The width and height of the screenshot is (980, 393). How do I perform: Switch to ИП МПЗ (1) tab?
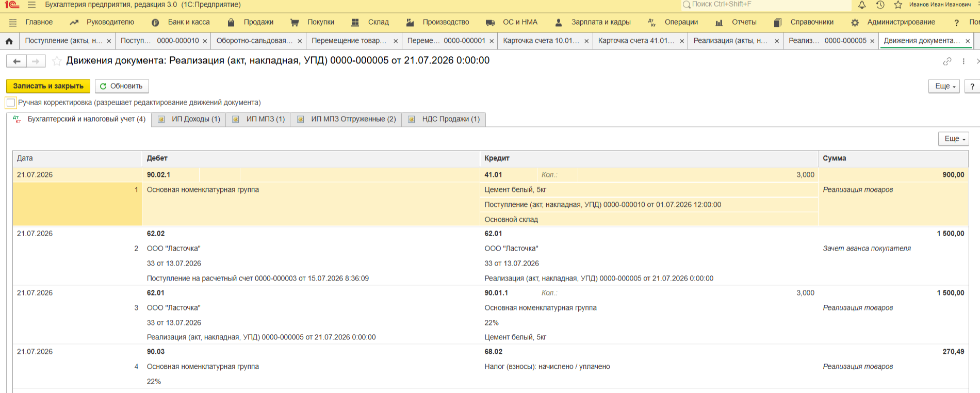point(258,119)
